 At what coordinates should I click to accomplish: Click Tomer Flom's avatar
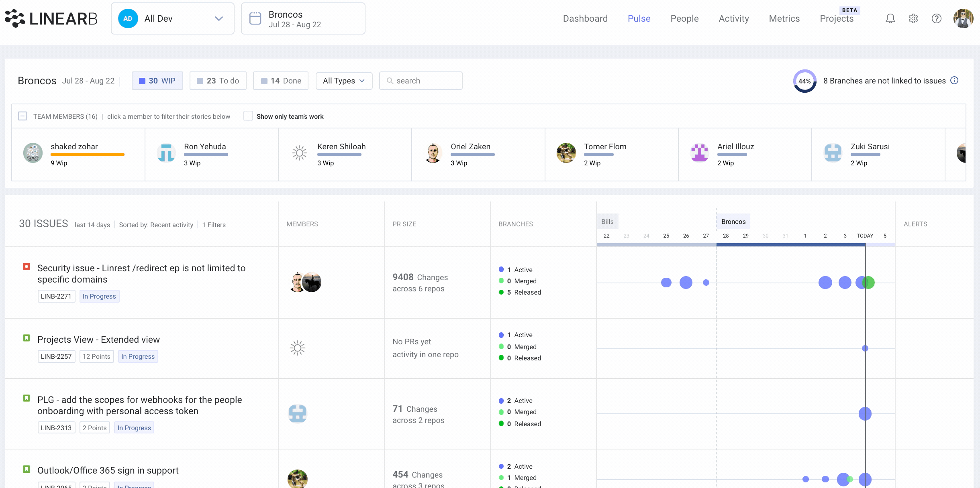[x=566, y=153]
